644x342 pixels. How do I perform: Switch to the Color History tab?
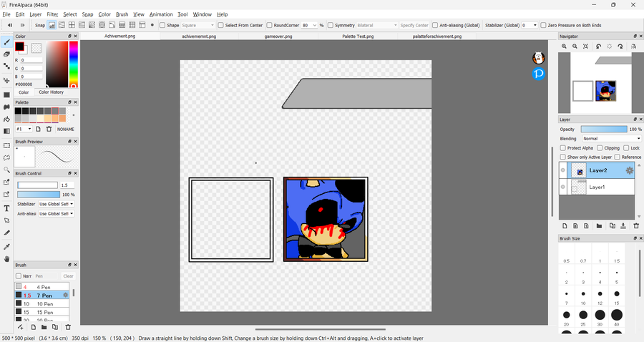click(x=52, y=92)
